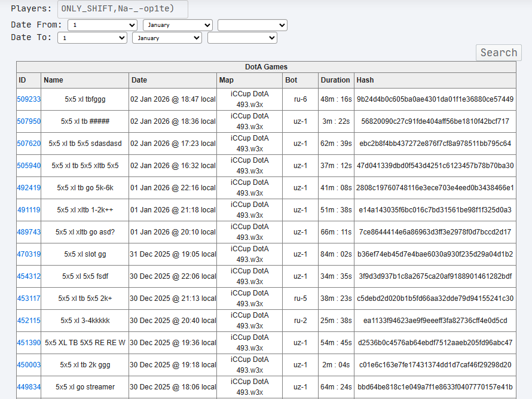Open game ID 452115
Image resolution: width=532 pixels, height=399 pixels.
pyautogui.click(x=29, y=321)
